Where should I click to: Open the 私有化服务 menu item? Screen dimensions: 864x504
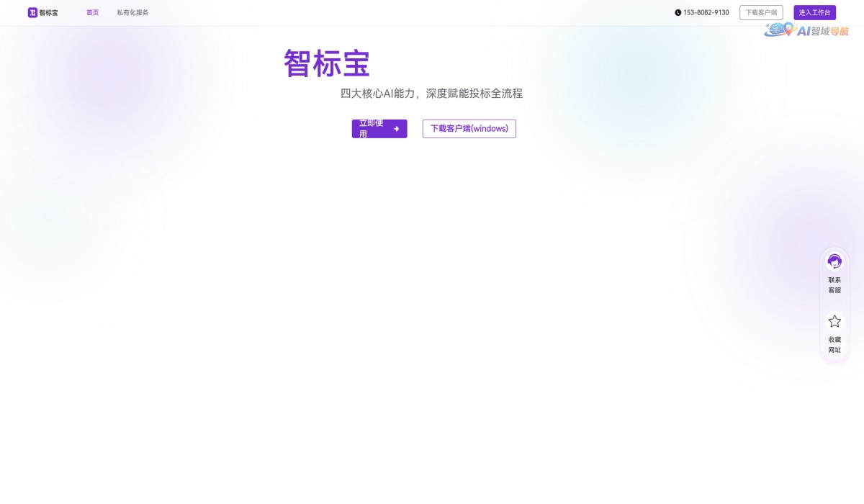point(132,12)
